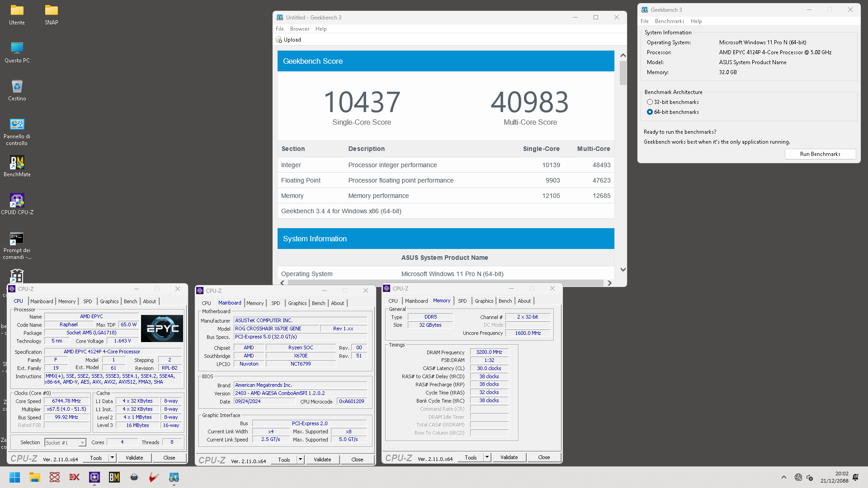Select the Cestino recycle bin icon
The image size is (868, 488).
click(x=17, y=90)
